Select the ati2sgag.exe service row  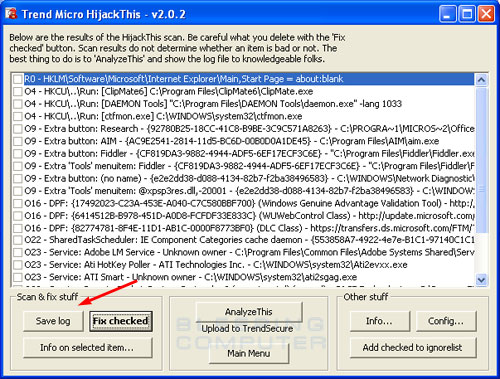coord(190,277)
